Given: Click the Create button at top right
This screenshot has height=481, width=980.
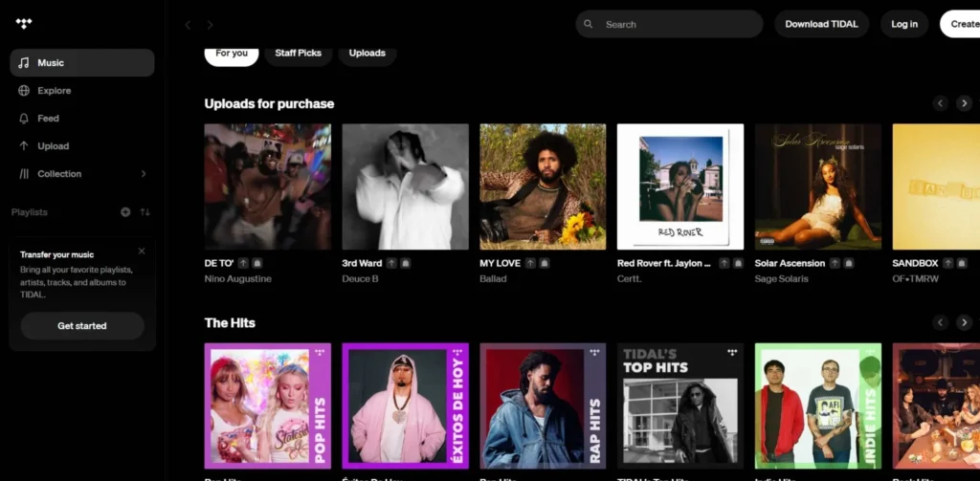Looking at the screenshot, I should point(960,24).
